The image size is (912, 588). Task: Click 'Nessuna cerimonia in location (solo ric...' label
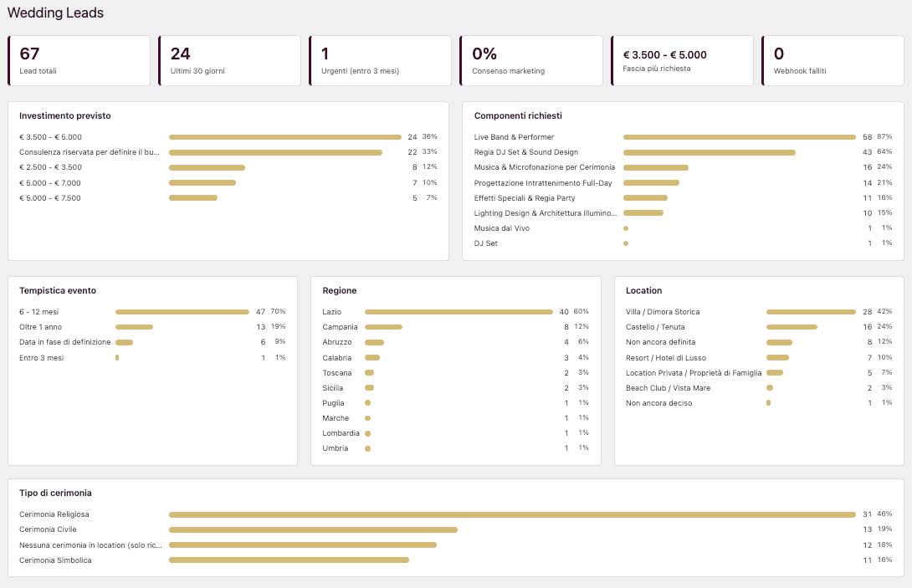click(x=90, y=545)
